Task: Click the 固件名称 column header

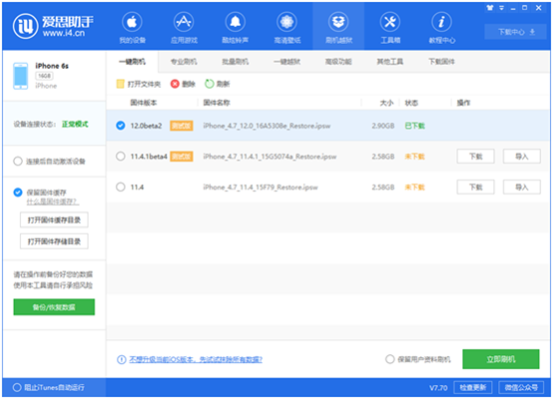Action: tap(217, 103)
